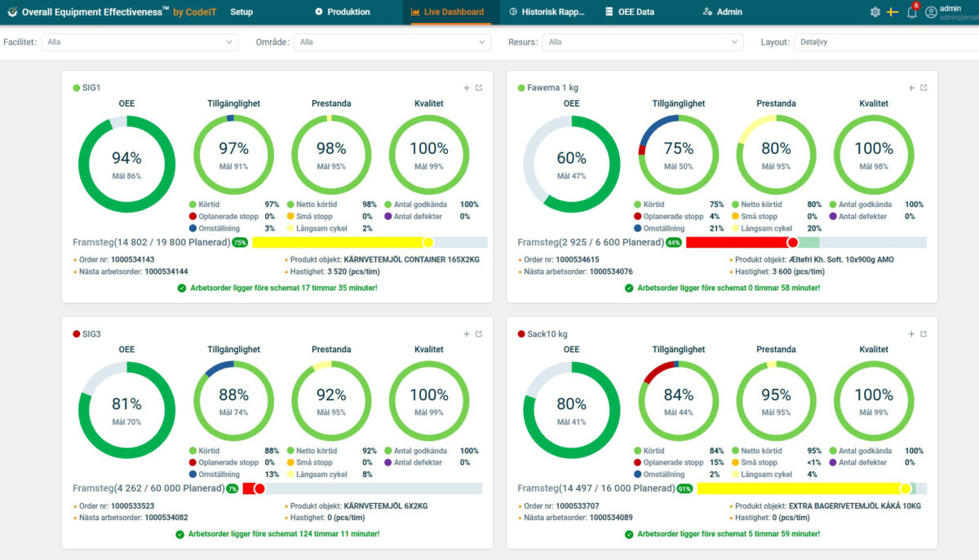Click the move handle icon on SIG3 card
Viewport: 979px width, 560px height.
point(467,333)
